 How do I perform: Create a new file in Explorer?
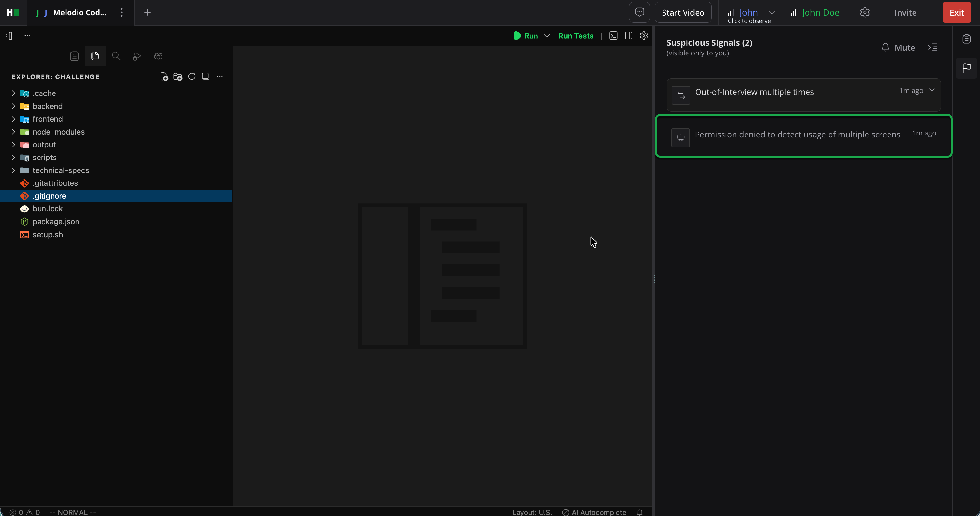tap(164, 77)
